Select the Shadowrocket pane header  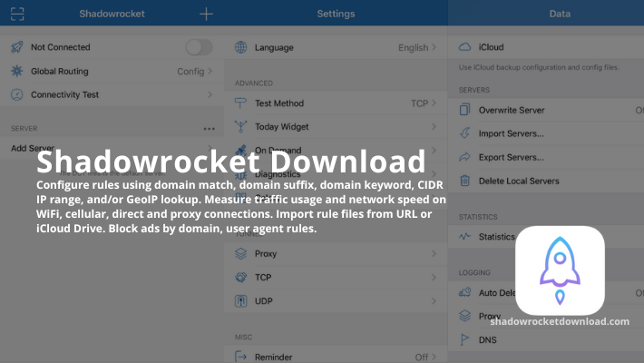click(x=112, y=14)
